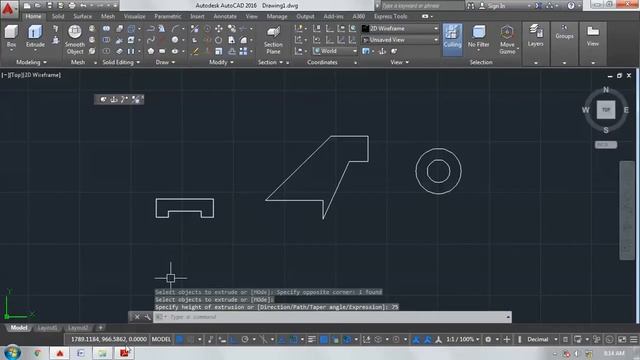Open the Unsaved View dropdown
This screenshot has height=360, width=640.
click(x=400, y=40)
